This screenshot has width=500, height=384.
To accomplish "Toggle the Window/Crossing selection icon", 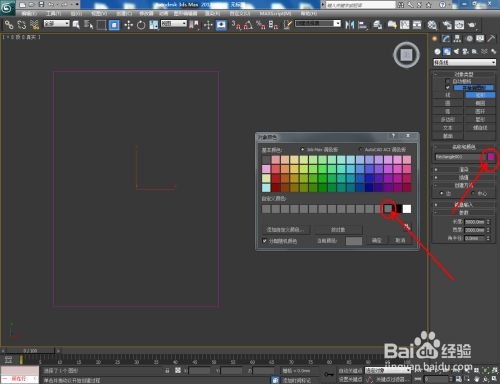I will [114, 25].
